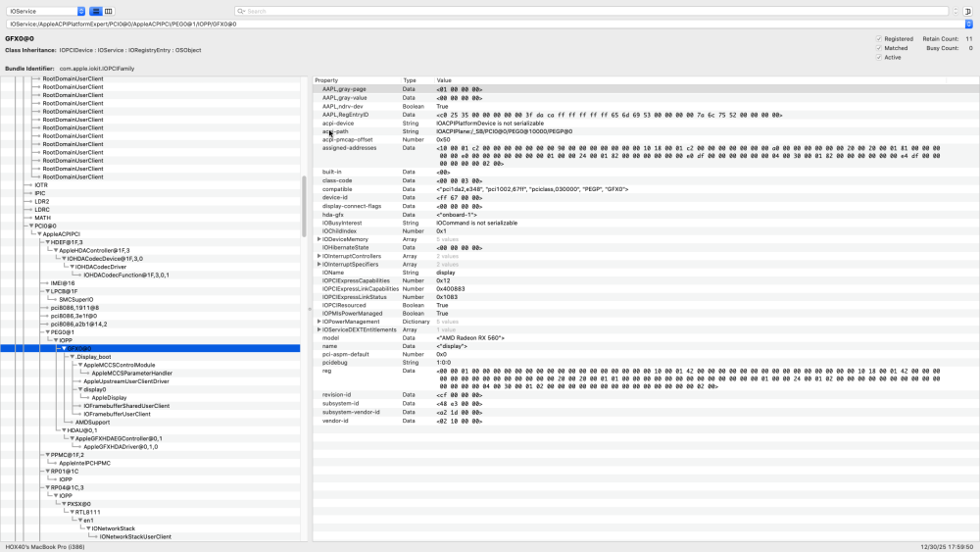Select the AppleIntelPCHPMC tree item

tap(84, 463)
